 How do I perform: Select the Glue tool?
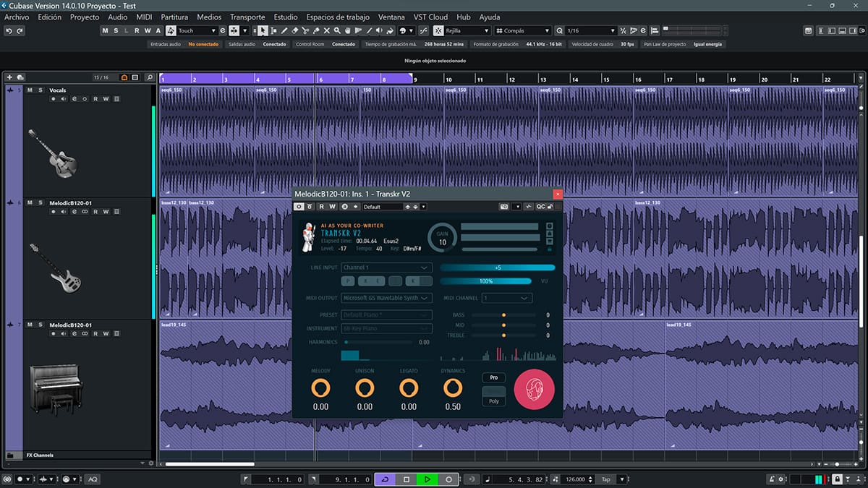pyautogui.click(x=316, y=30)
